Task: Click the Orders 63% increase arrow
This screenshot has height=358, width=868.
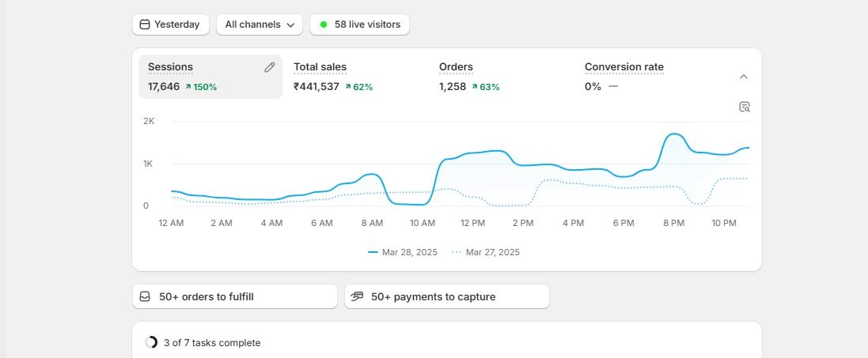Action: (x=475, y=87)
